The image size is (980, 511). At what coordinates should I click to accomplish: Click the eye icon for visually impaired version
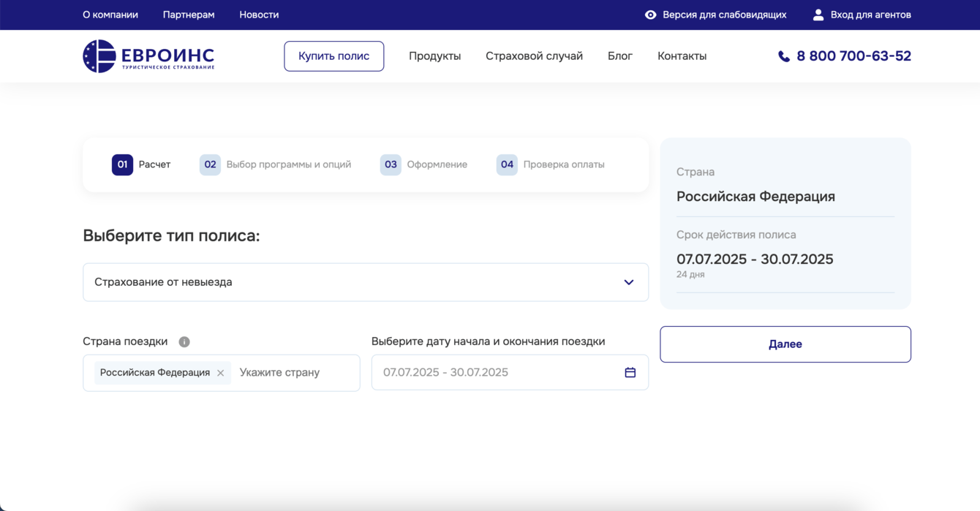[x=650, y=15]
